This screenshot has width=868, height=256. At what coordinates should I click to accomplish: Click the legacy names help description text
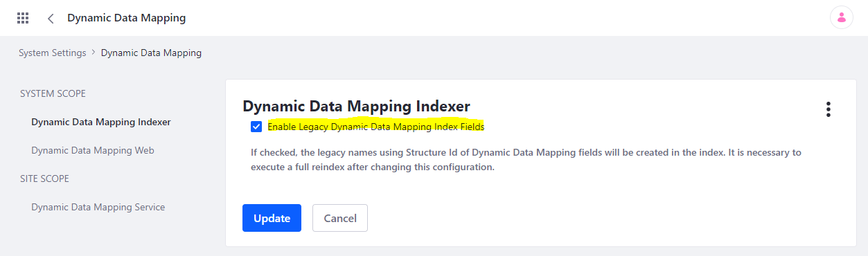coord(526,160)
